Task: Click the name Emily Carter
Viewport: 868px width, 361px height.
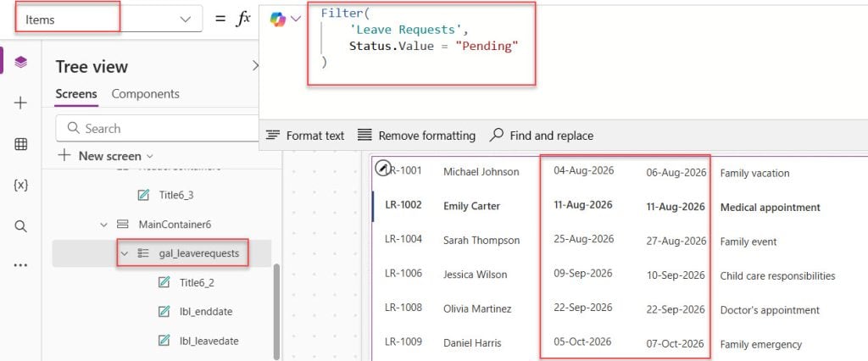Action: tap(471, 206)
